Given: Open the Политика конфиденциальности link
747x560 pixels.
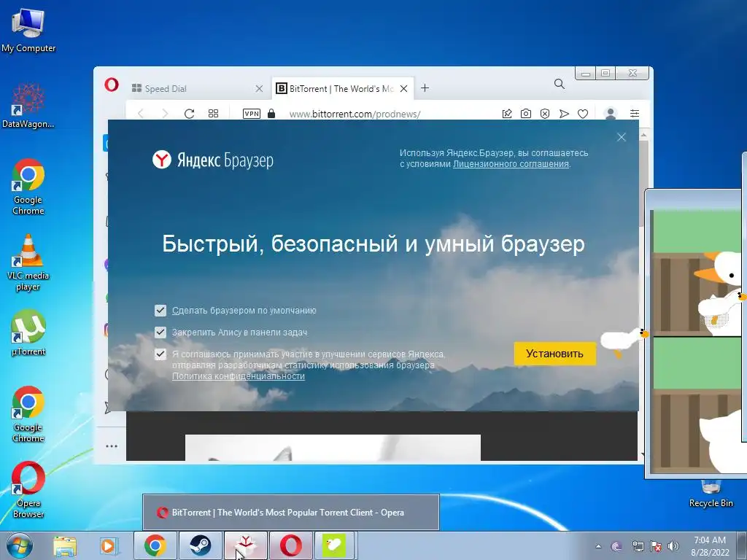Looking at the screenshot, I should [239, 376].
